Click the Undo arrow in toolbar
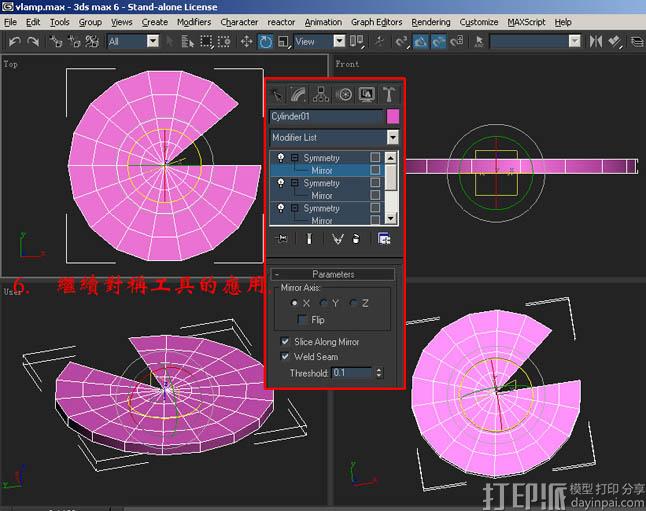Screen dimensions: 646x511 (x=15, y=41)
